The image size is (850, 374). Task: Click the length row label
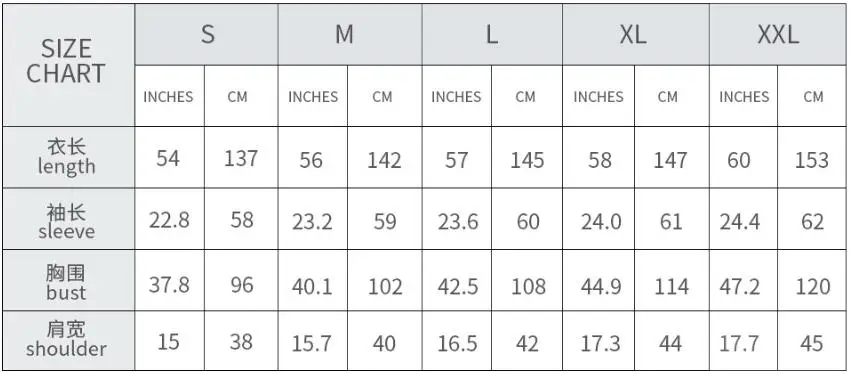[68, 157]
